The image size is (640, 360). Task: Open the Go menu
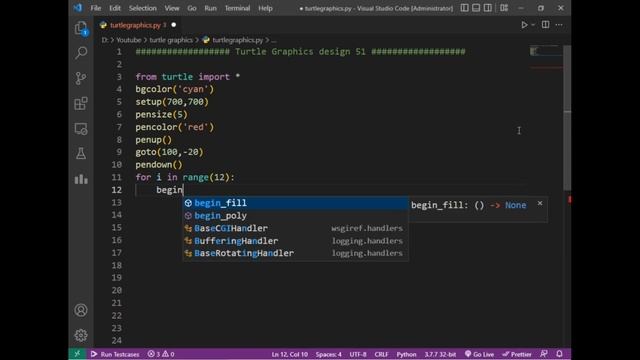click(192, 8)
